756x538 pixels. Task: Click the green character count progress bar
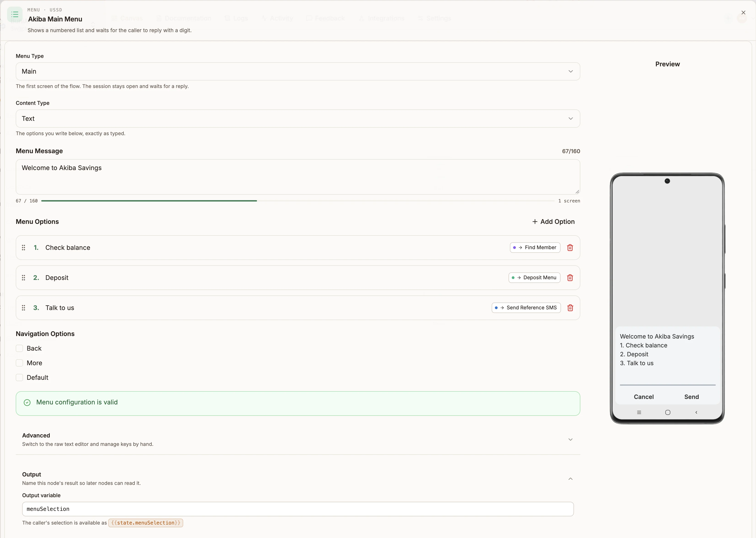(149, 201)
